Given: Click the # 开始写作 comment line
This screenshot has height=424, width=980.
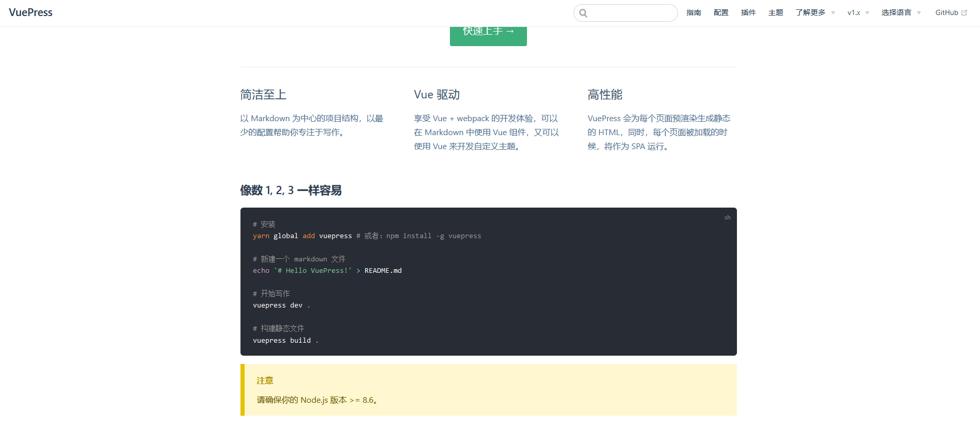Looking at the screenshot, I should 271,294.
